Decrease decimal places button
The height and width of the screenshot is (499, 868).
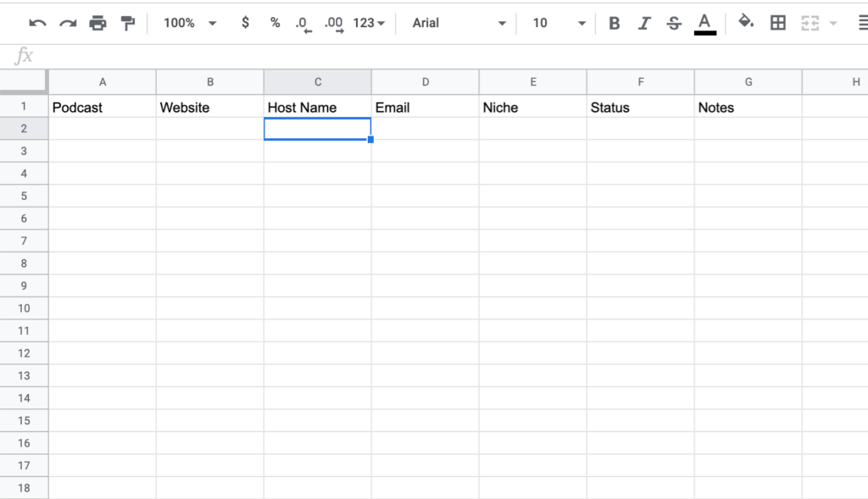(x=303, y=24)
